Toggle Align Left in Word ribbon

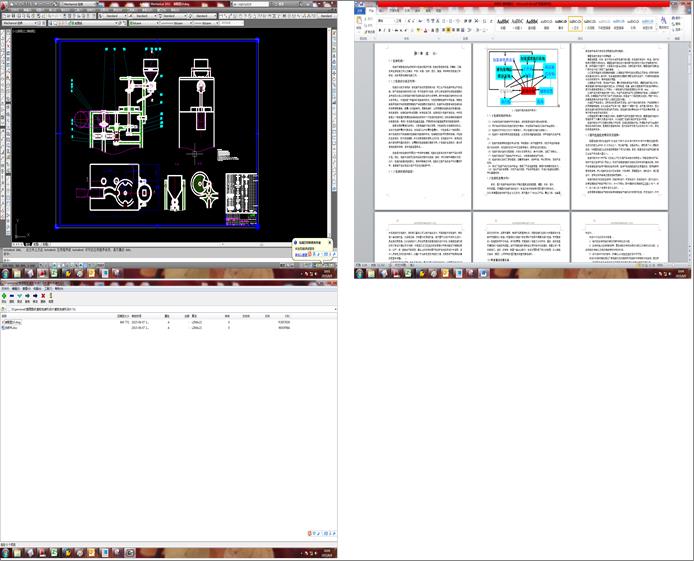[x=443, y=30]
